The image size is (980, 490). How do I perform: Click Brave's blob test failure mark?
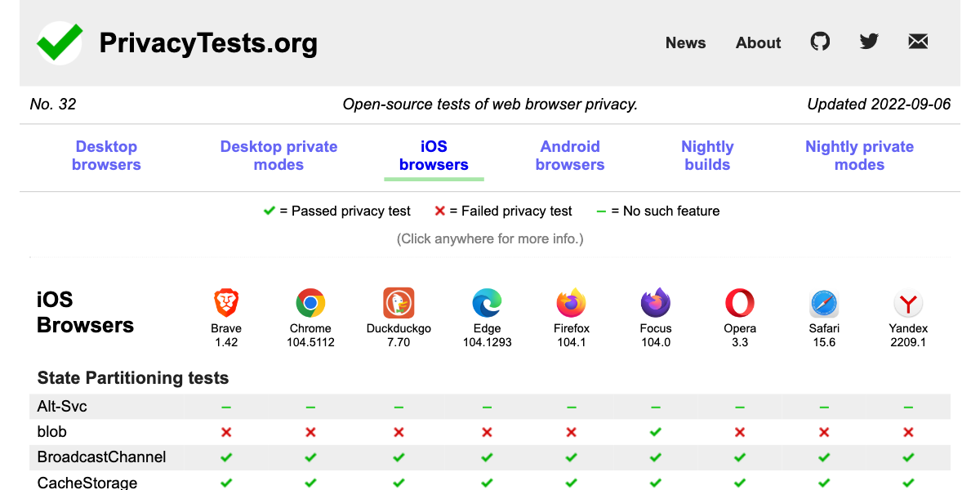coord(226,432)
